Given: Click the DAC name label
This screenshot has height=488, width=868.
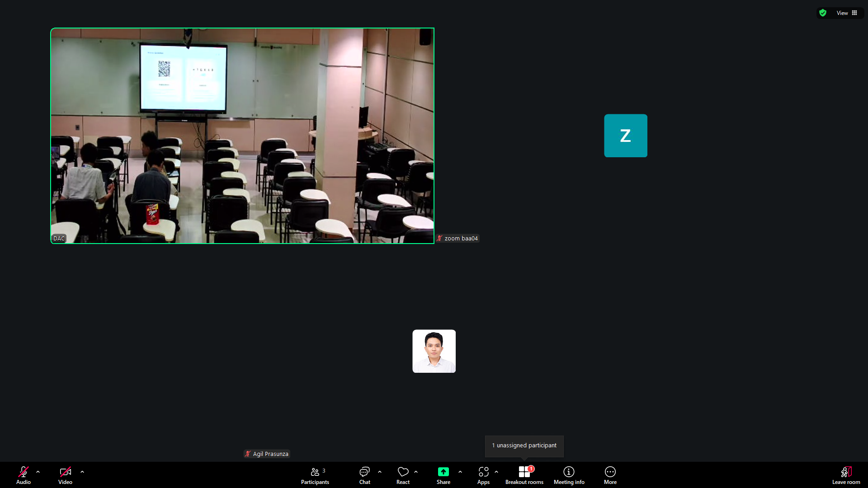Looking at the screenshot, I should point(59,238).
